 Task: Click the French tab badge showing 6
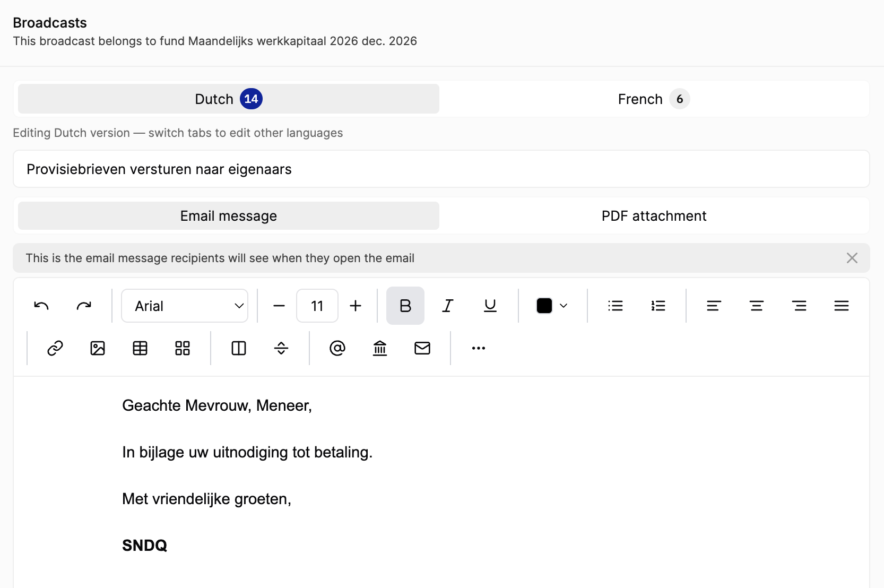click(680, 99)
